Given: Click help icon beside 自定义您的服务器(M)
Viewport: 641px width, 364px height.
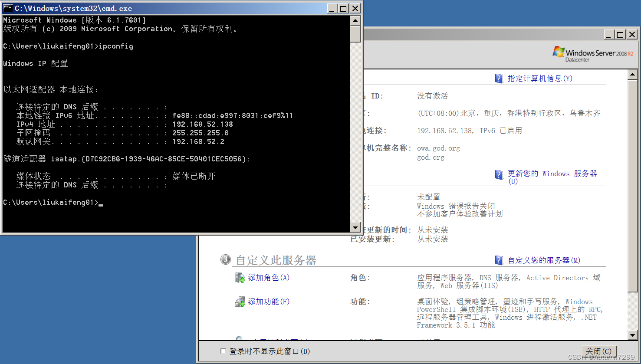Looking at the screenshot, I should coord(499,260).
